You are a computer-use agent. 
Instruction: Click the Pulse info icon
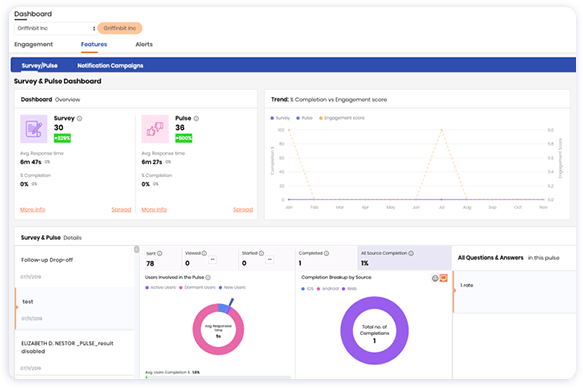coord(196,119)
